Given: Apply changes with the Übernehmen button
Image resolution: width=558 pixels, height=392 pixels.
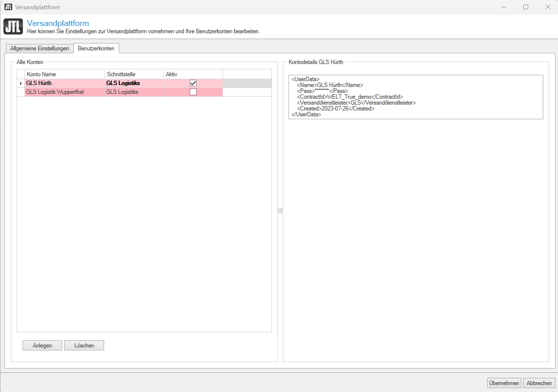Looking at the screenshot, I should (504, 383).
